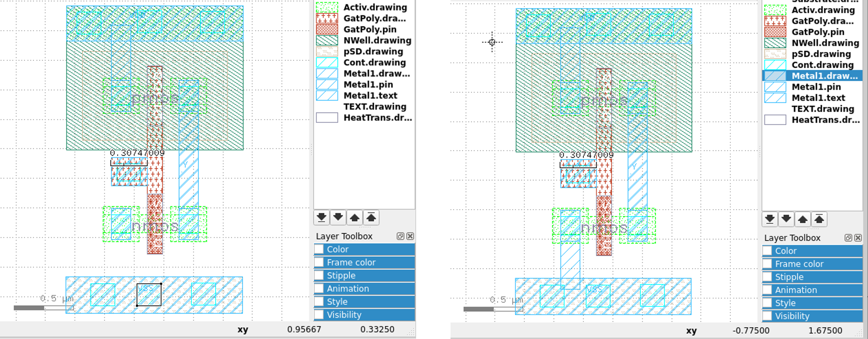Tick the Visibility checkbox in left Layer Toolbox
Image resolution: width=868 pixels, height=339 pixels.
(x=319, y=315)
